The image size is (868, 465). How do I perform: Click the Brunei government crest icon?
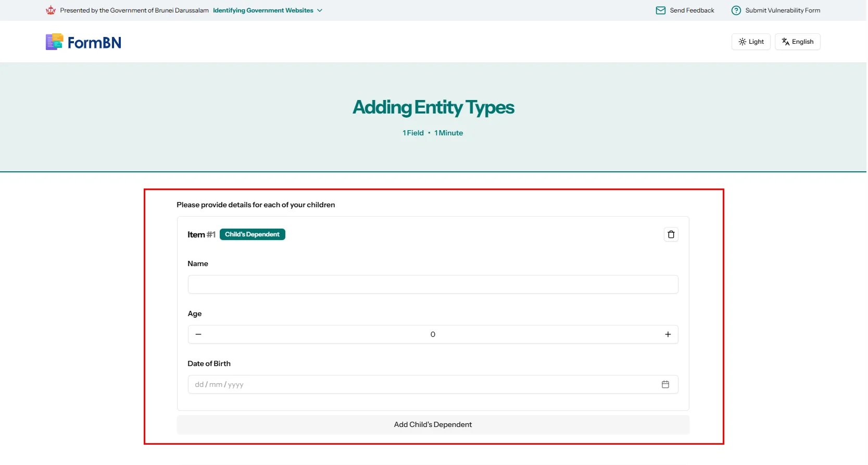coord(51,10)
